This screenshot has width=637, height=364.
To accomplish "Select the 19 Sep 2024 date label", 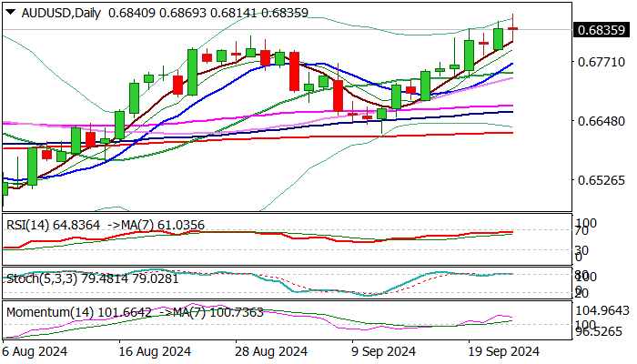I will coord(504,351).
